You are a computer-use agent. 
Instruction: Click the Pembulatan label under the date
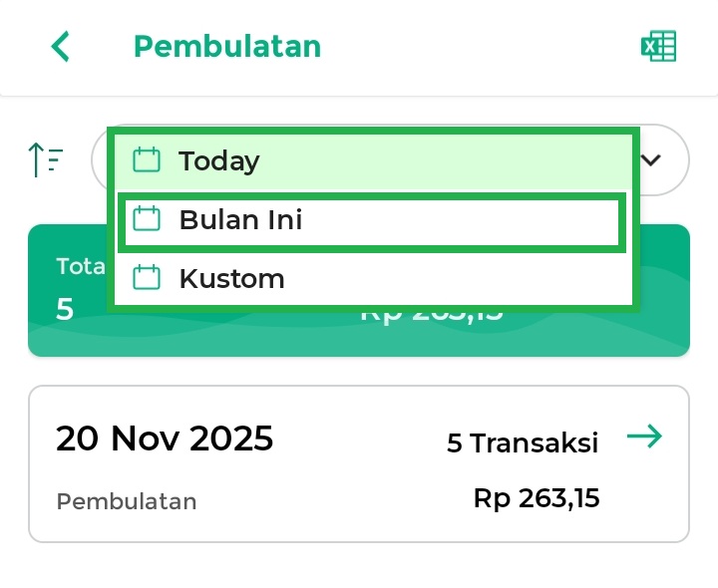pyautogui.click(x=126, y=500)
